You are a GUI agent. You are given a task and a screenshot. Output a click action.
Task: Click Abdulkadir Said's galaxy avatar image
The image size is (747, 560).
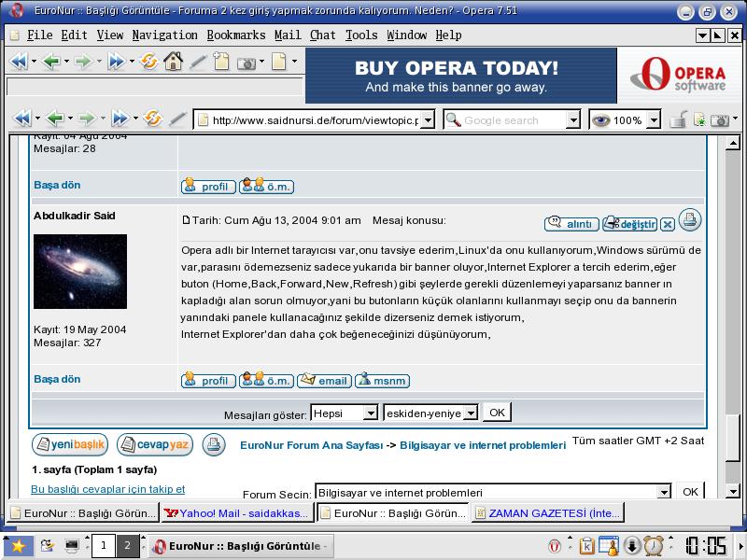[80, 272]
